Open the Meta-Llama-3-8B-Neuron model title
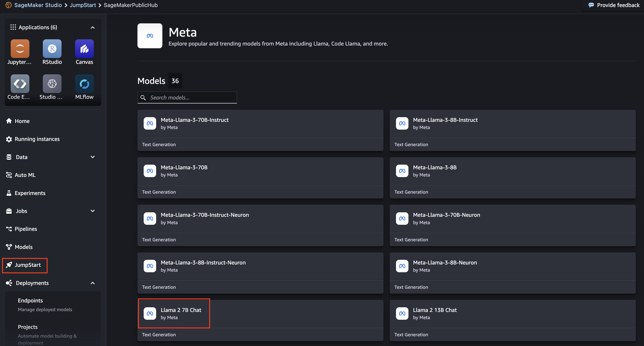Screen dimensions: 644x346 445,263
